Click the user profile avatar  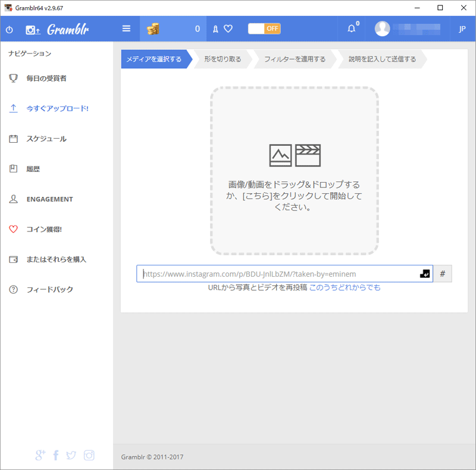coord(382,29)
